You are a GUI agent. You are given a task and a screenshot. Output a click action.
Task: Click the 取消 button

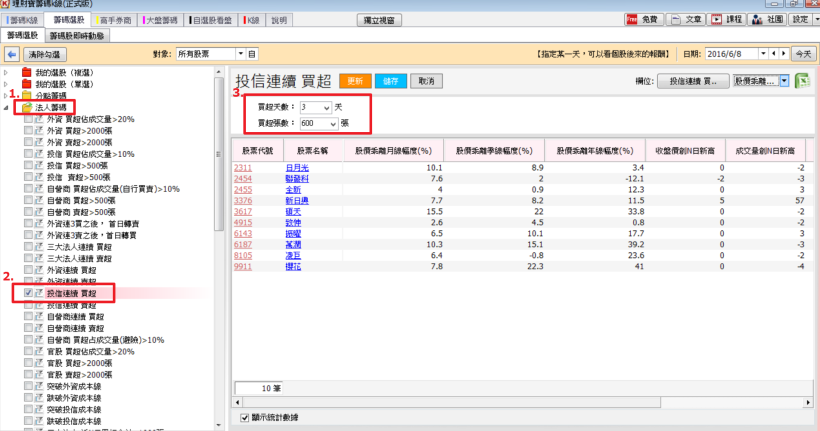pyautogui.click(x=427, y=81)
